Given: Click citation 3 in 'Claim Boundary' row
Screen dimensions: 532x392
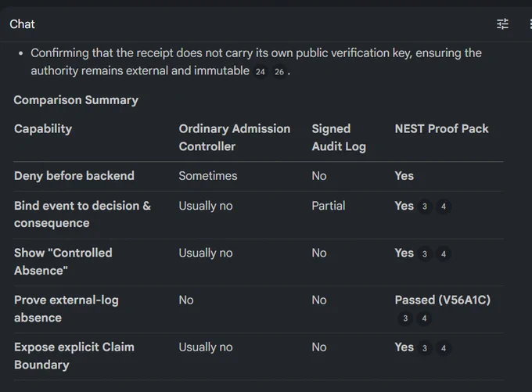Looking at the screenshot, I should pyautogui.click(x=425, y=348).
